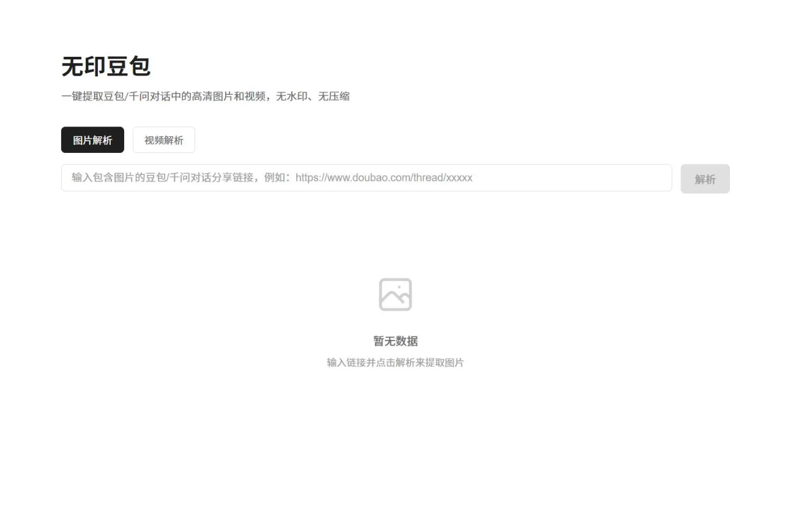
Task: Open the 视频解析 tab
Action: [164, 140]
